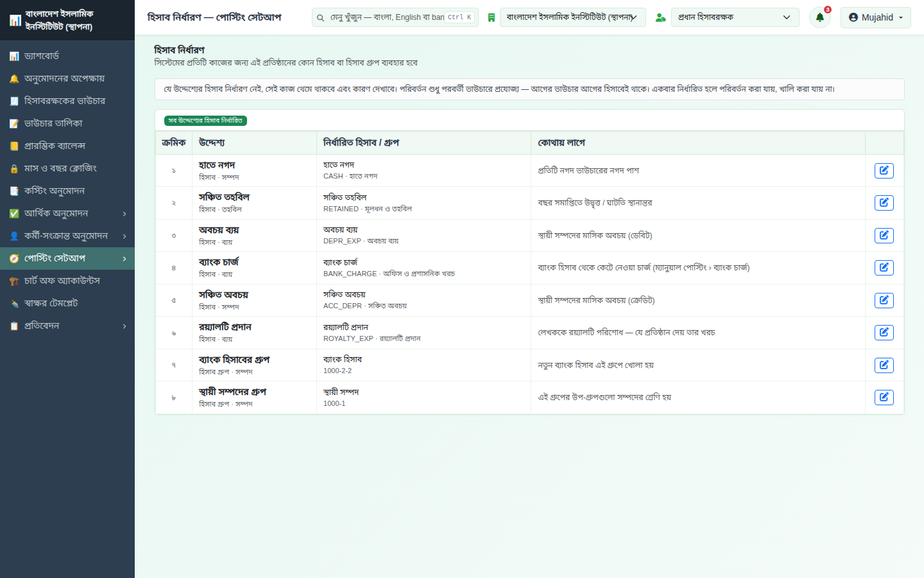This screenshot has width=924, height=578.
Task: Edit the সঞ্চিত অবচয় assignment
Action: (884, 300)
